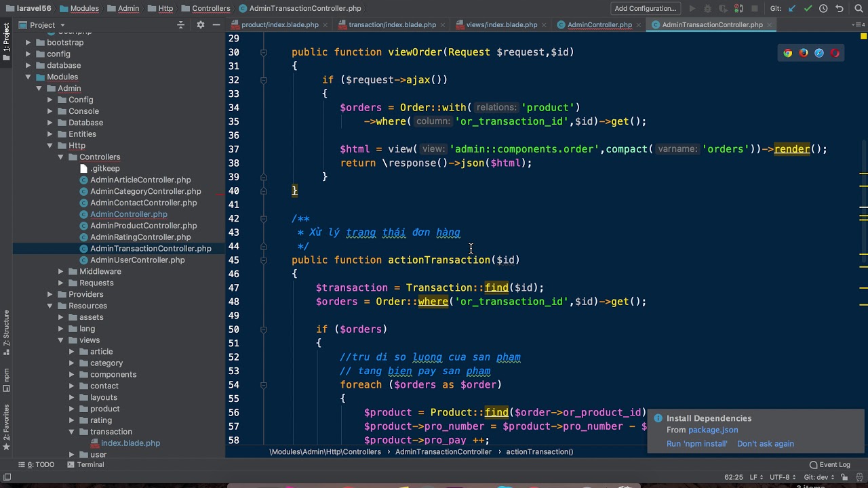The height and width of the screenshot is (488, 868).
Task: Open AdminArticleController.php in project tree
Action: 140,180
